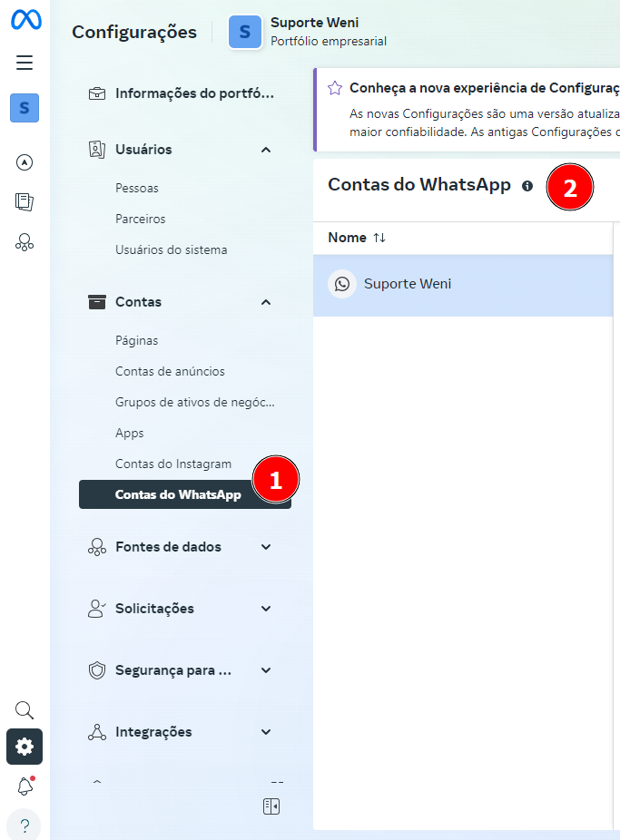Go to Pessoas under Usuários
The width and height of the screenshot is (620, 840).
point(136,188)
